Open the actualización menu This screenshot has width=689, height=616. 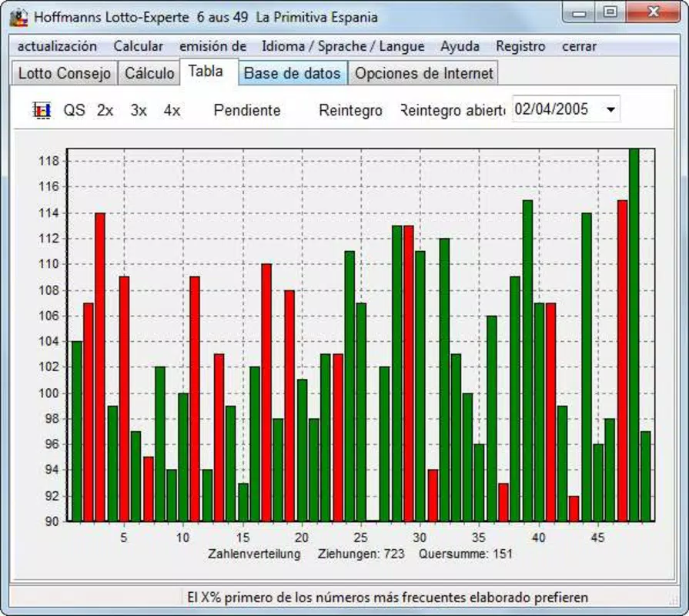(x=57, y=46)
